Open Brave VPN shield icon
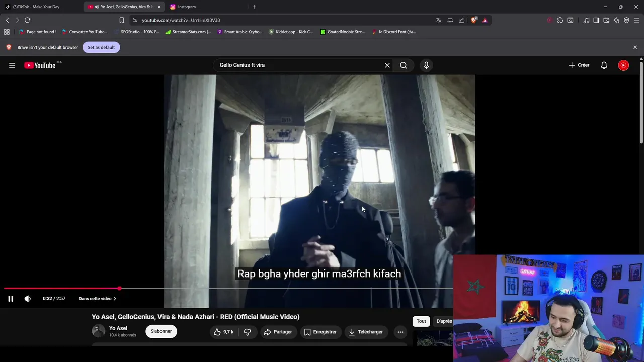The image size is (644, 362). click(x=626, y=20)
